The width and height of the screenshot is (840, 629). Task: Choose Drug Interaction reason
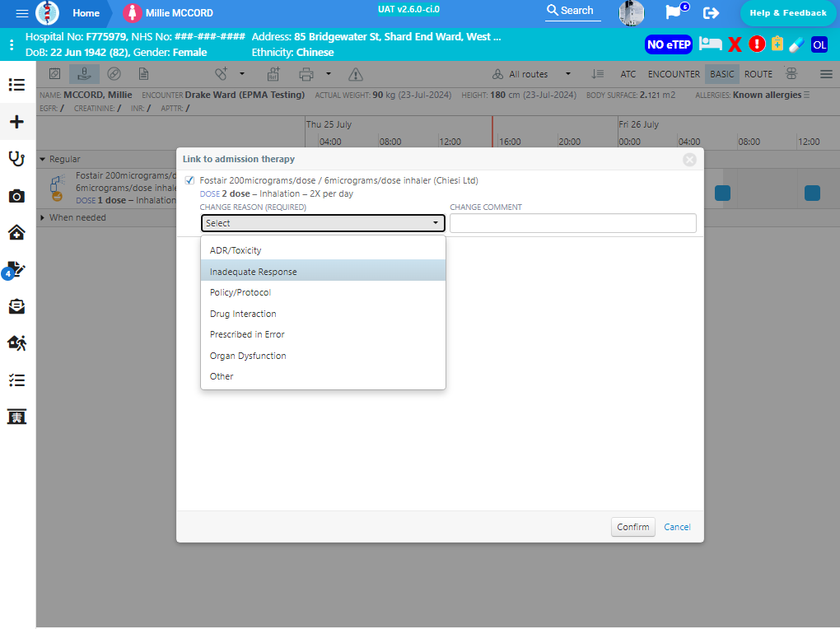click(323, 314)
